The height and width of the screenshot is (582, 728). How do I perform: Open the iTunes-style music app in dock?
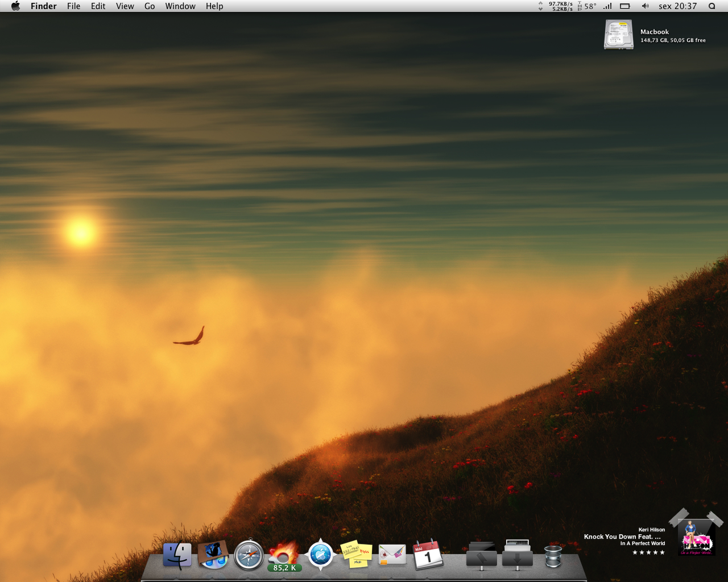click(213, 555)
